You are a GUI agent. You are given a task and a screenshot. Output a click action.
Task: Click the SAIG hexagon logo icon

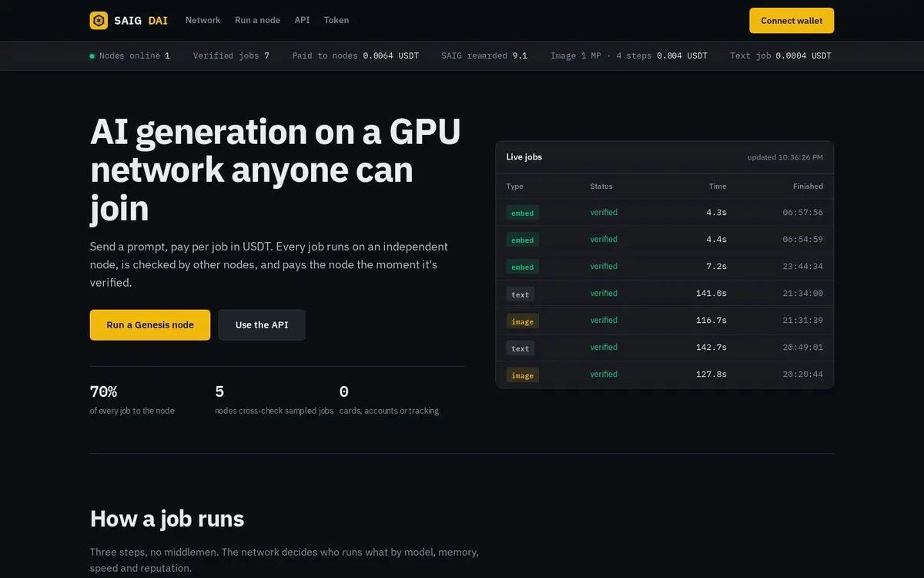pos(99,20)
